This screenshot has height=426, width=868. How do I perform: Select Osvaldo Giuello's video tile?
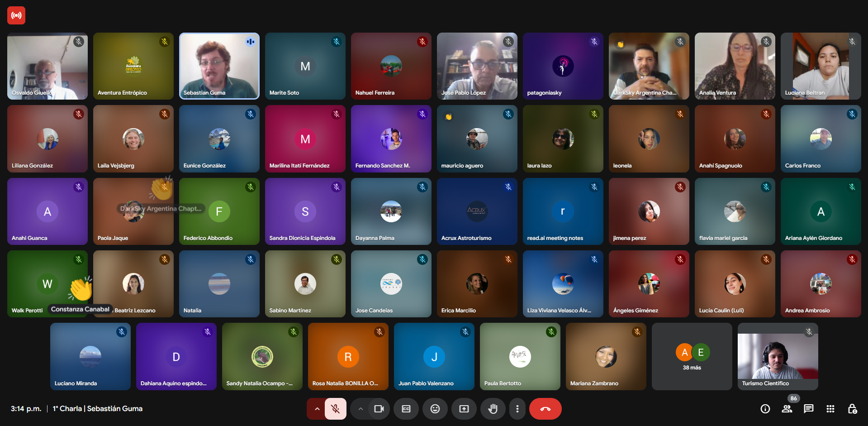point(47,66)
